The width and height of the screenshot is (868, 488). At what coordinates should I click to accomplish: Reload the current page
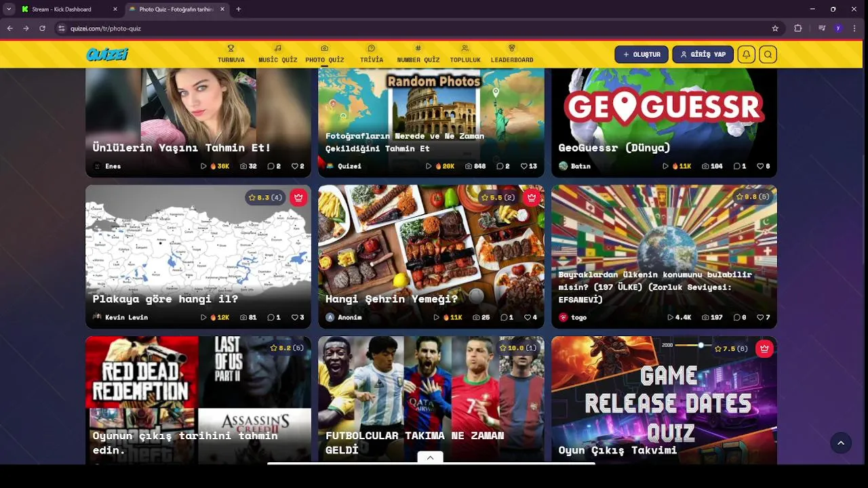[x=42, y=28]
